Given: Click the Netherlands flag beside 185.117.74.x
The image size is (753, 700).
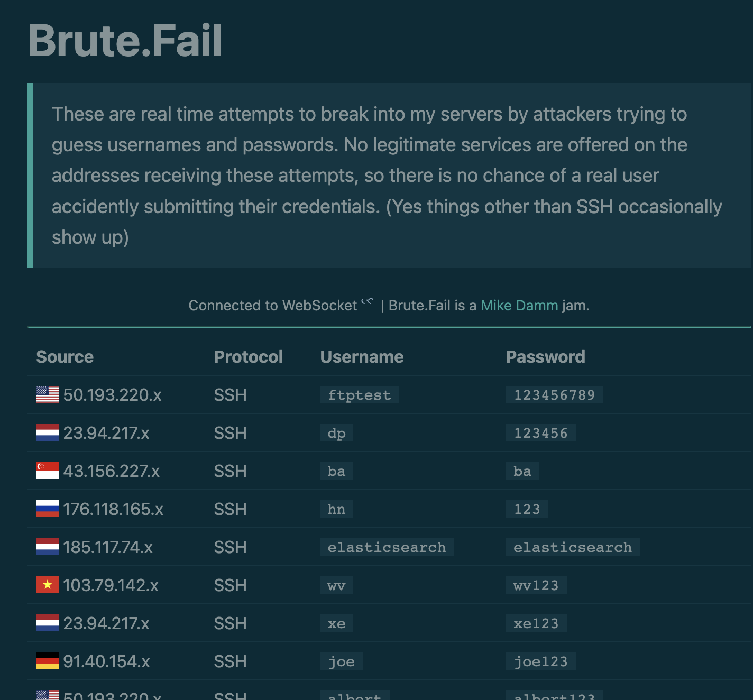Looking at the screenshot, I should click(x=47, y=547).
